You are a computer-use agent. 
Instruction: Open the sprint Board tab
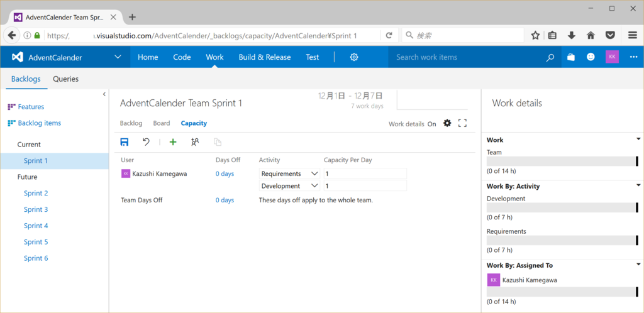(162, 123)
